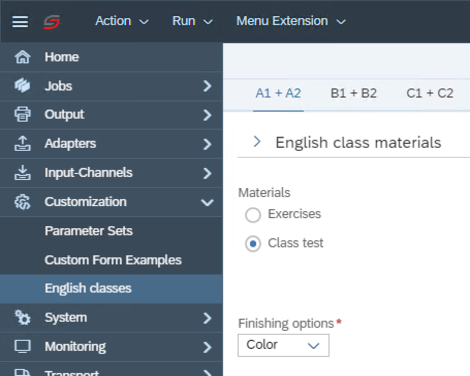Image resolution: width=470 pixels, height=376 pixels.
Task: Select the Class test radio button
Action: (x=253, y=244)
